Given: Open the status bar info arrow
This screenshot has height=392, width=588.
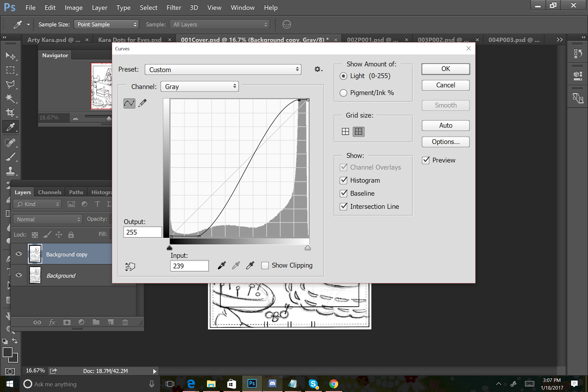Looking at the screenshot, I should coord(155,371).
